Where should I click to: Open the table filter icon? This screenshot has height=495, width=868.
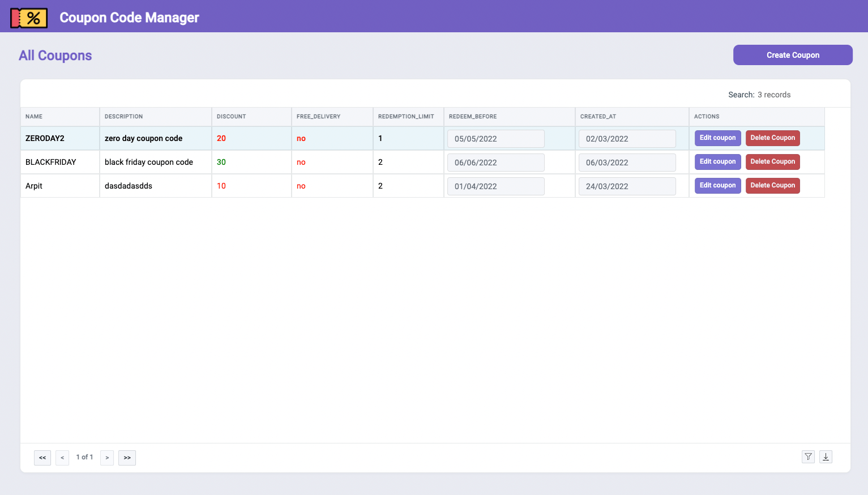[808, 457]
